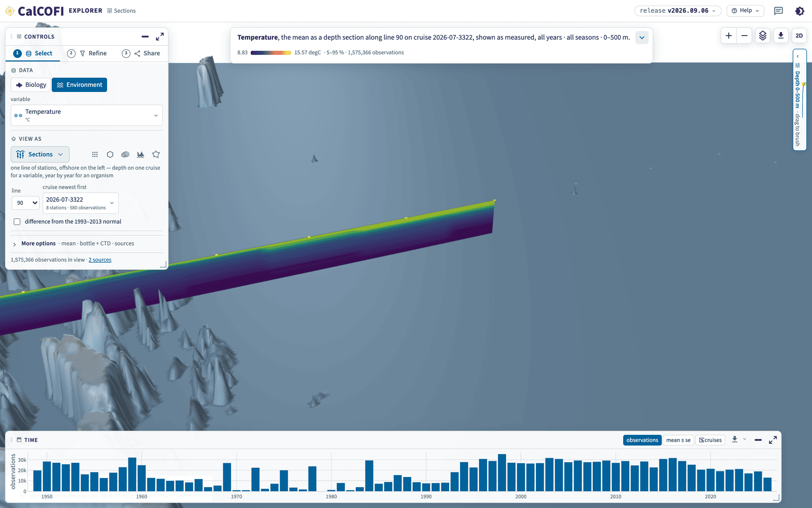Download the map via download icon

[781, 36]
